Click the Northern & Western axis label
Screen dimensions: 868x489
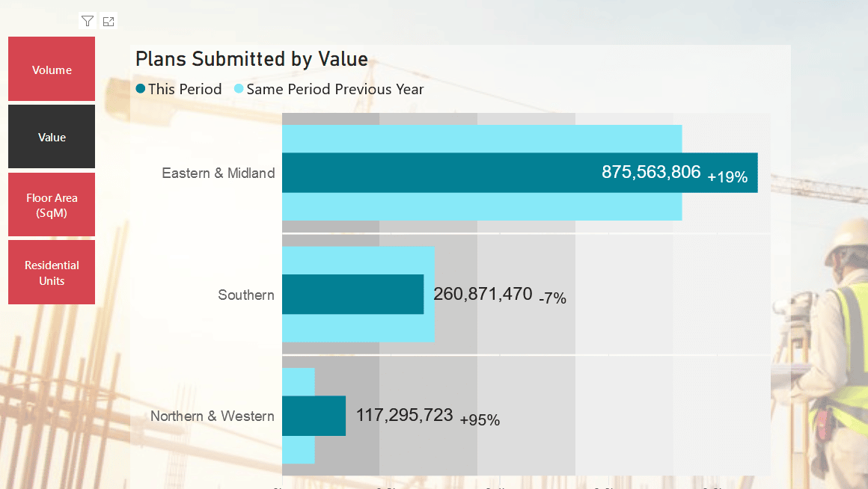point(213,416)
